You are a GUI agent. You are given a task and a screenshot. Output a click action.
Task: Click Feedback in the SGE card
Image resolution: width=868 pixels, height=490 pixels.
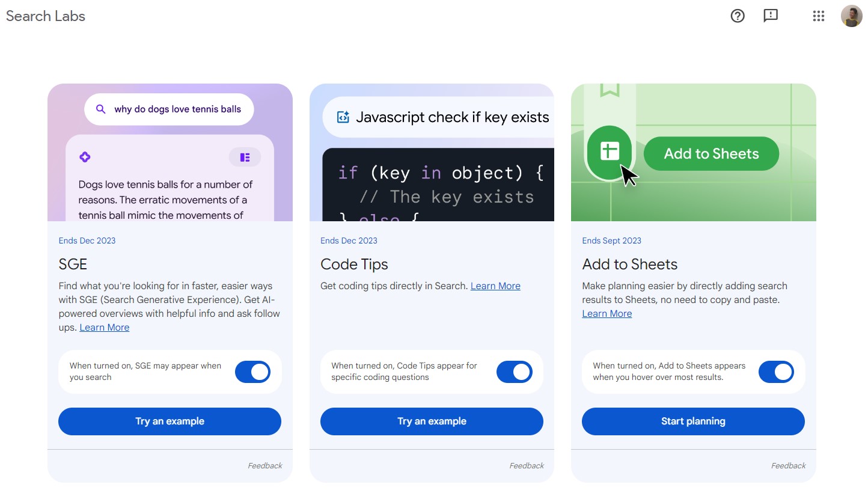[x=265, y=466]
